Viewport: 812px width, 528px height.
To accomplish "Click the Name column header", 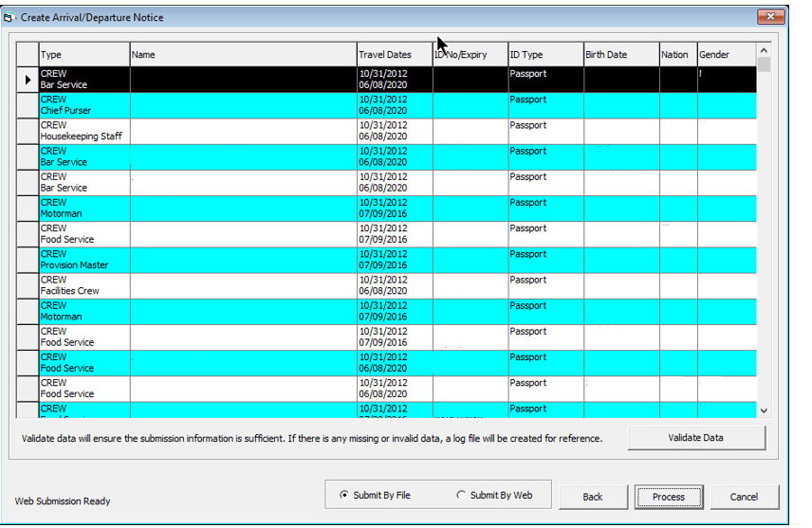I will [244, 54].
